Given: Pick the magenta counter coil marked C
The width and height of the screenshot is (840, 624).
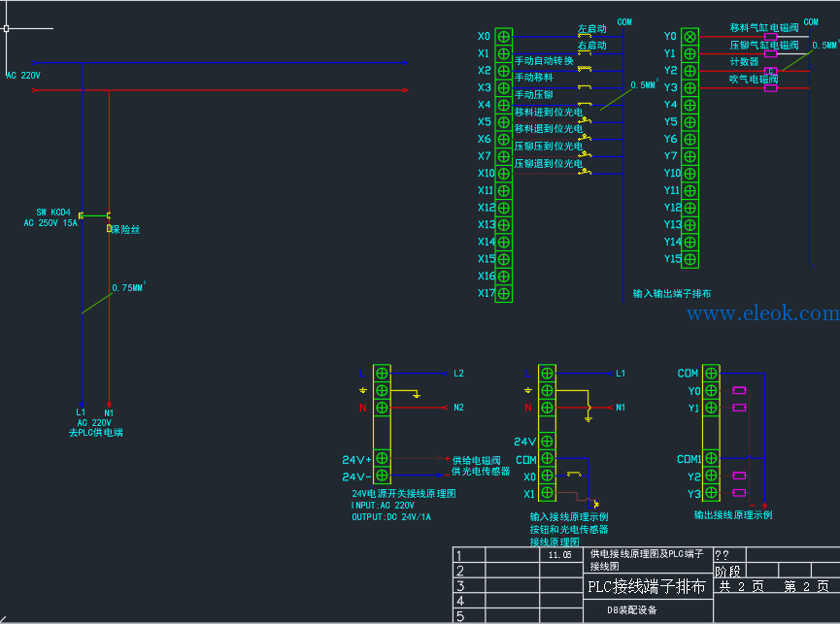Looking at the screenshot, I should click(x=770, y=71).
